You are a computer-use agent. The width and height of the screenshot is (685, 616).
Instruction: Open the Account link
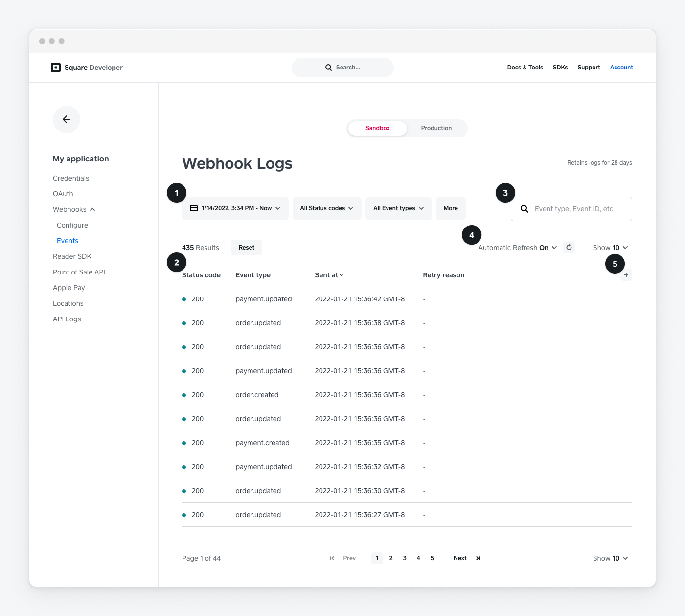[x=621, y=68]
